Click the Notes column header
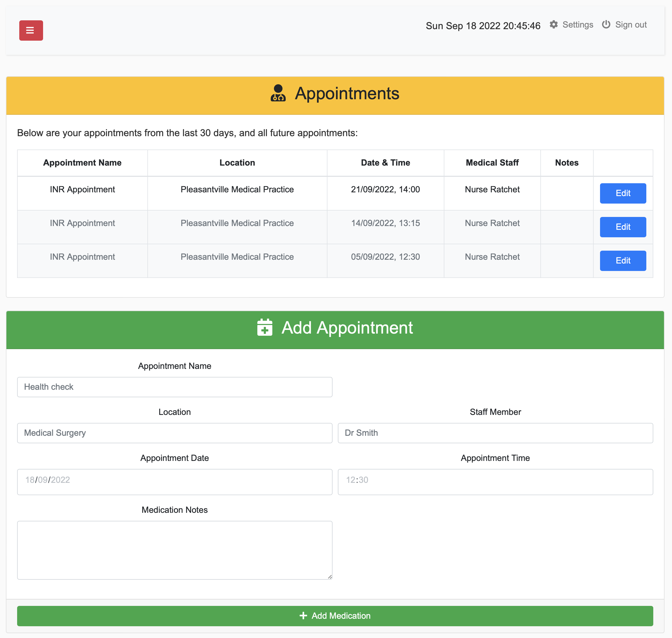Screen dimensions: 672x638 click(567, 163)
